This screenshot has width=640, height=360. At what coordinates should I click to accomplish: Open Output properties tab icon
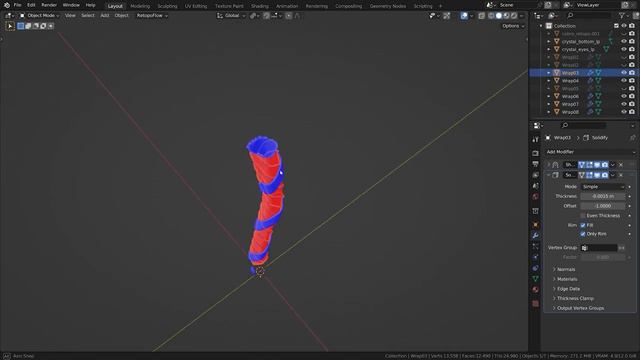[x=536, y=164]
